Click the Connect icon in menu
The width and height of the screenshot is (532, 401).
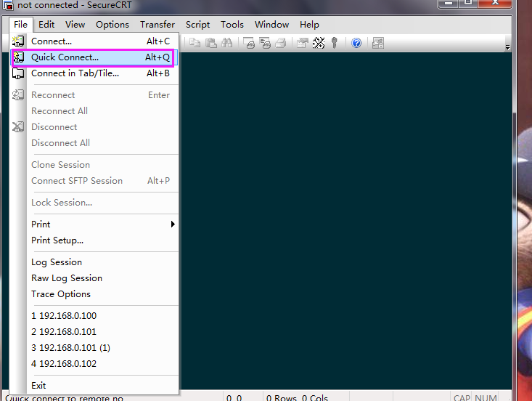tap(18, 41)
